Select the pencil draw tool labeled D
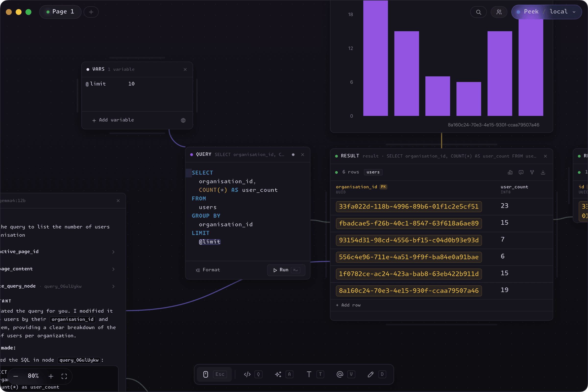The height and width of the screenshot is (392, 588). (377, 374)
